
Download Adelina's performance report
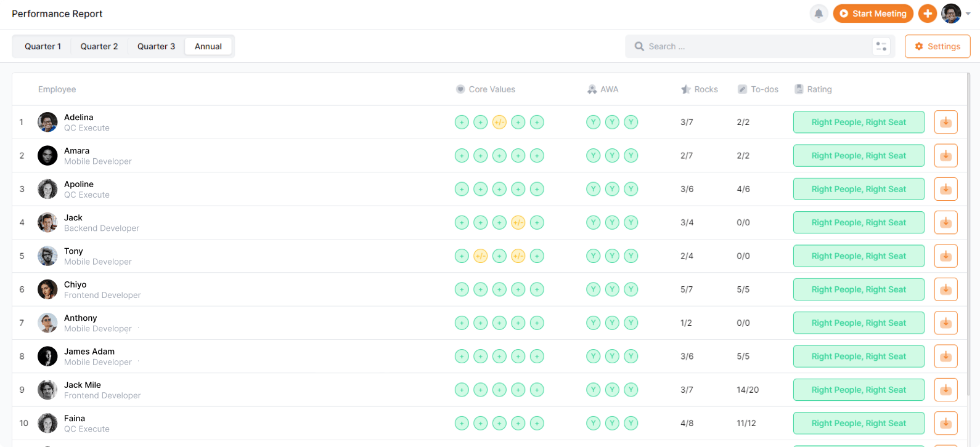(945, 122)
